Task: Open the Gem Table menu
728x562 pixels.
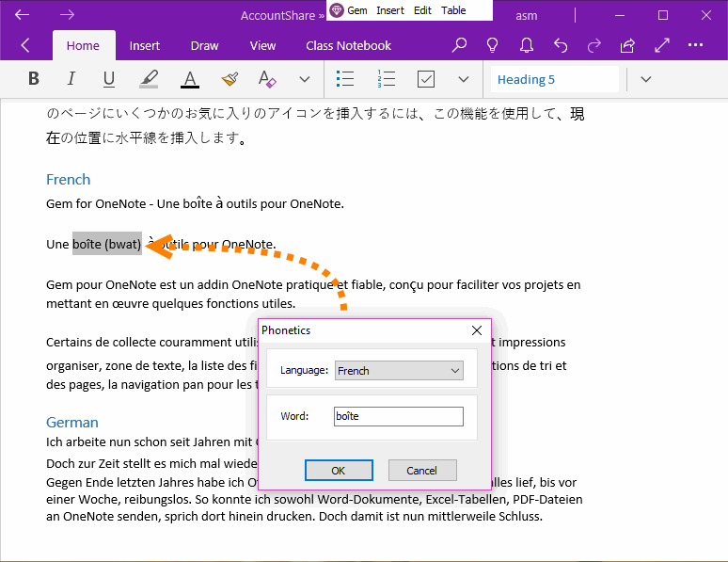Action: (453, 10)
